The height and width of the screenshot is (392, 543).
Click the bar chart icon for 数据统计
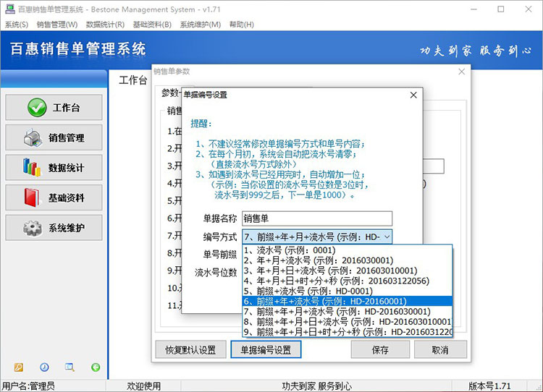point(32,168)
